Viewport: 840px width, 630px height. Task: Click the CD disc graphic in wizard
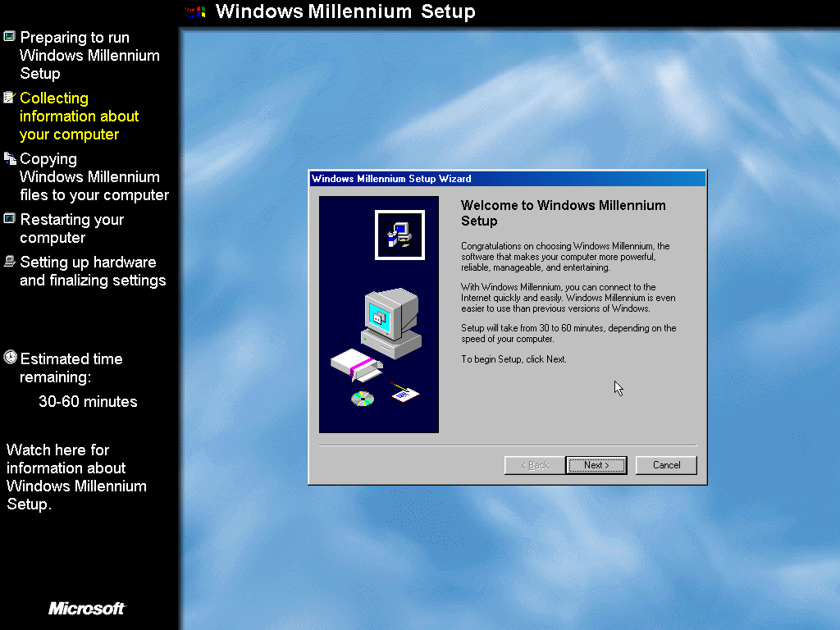[363, 399]
